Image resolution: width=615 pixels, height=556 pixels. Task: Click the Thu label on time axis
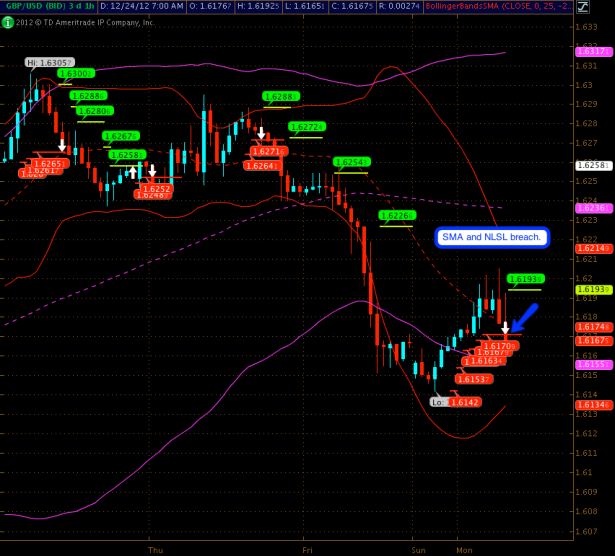155,549
